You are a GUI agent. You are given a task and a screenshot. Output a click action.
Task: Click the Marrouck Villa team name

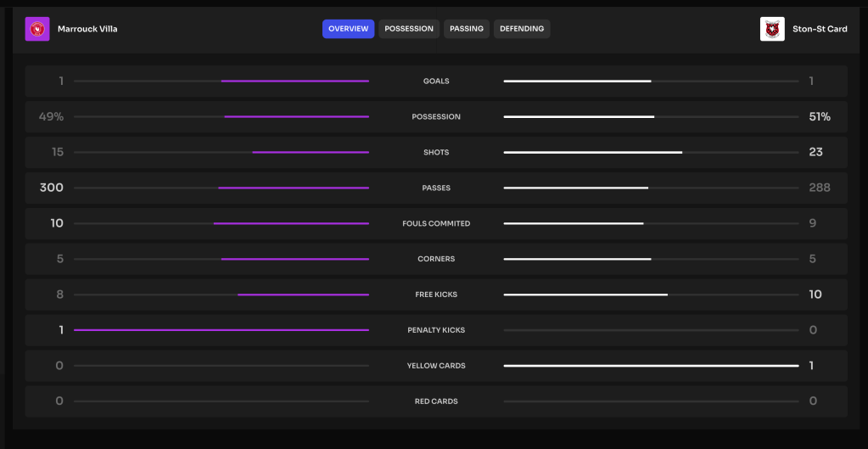(87, 29)
